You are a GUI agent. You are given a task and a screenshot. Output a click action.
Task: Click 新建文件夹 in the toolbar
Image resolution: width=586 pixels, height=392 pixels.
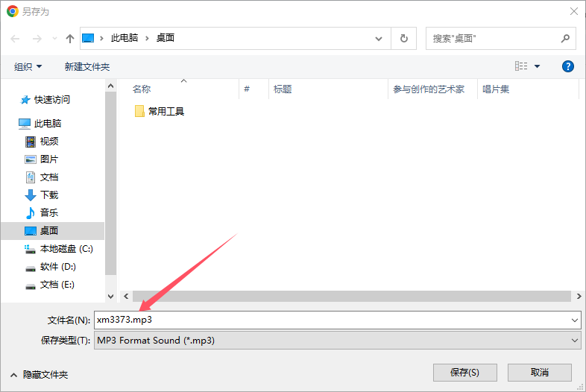87,66
